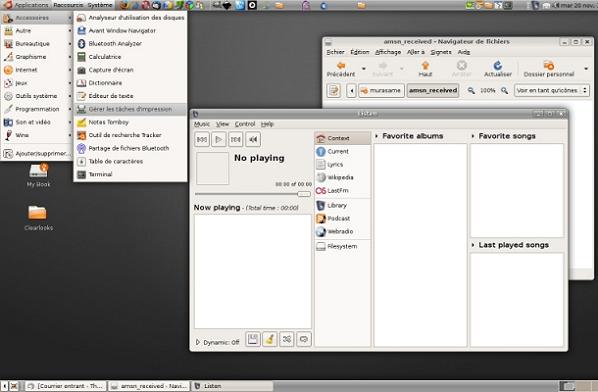The image size is (598, 392).
Task: Click the album cover placeholder in Listen
Action: (x=212, y=168)
